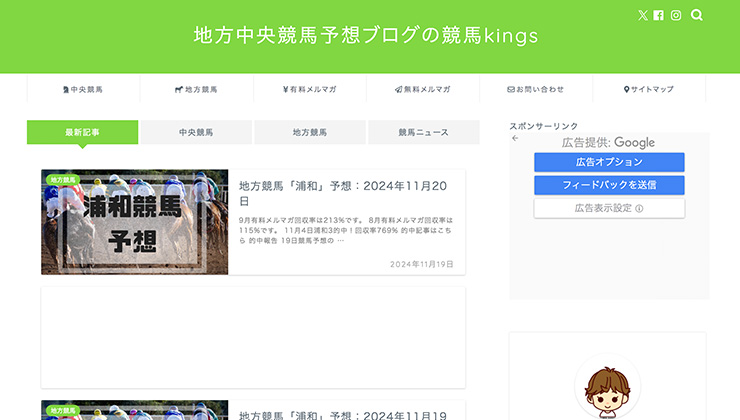
Task: Click the 地方競馬 badge on the second article thumbnail
Action: tap(63, 411)
